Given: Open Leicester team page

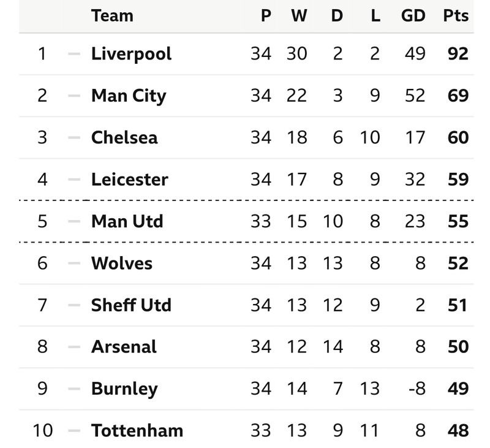Looking at the screenshot, I should pyautogui.click(x=130, y=180).
